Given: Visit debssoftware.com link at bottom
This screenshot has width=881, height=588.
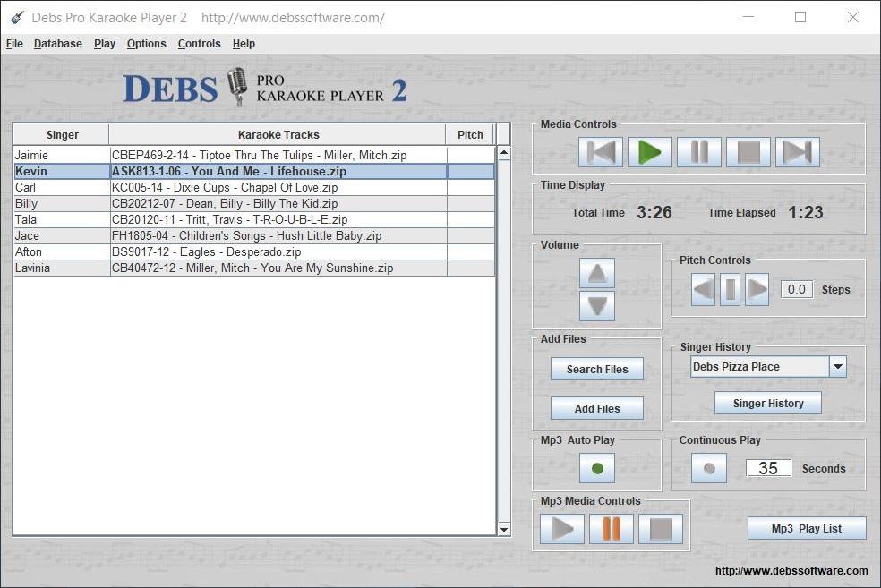Looking at the screenshot, I should (x=791, y=571).
